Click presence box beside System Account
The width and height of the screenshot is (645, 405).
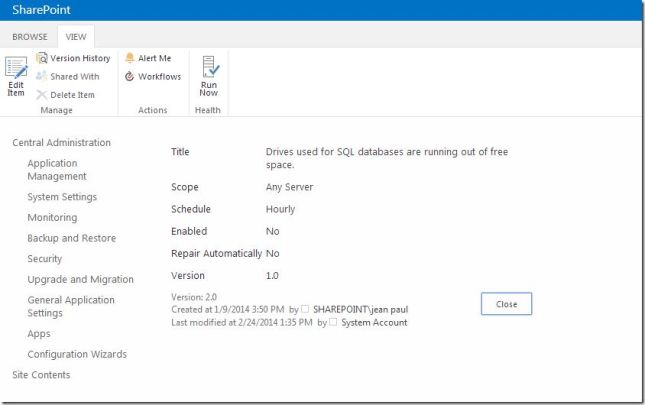(333, 322)
